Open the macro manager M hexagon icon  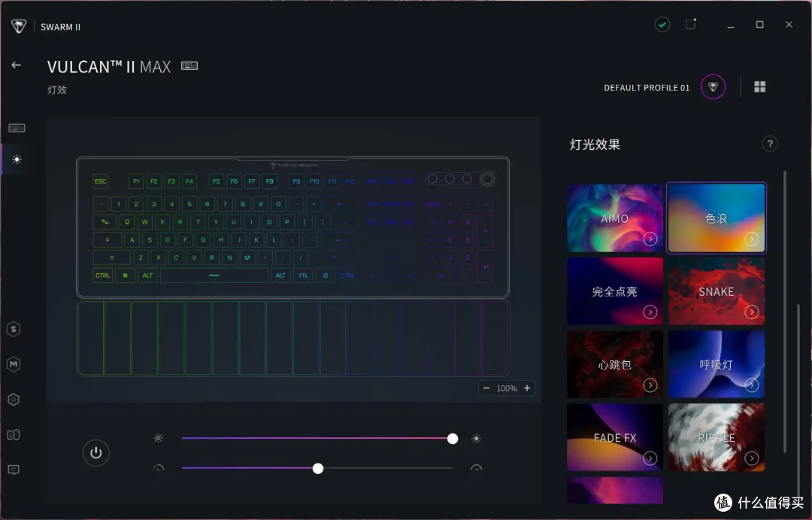[14, 364]
